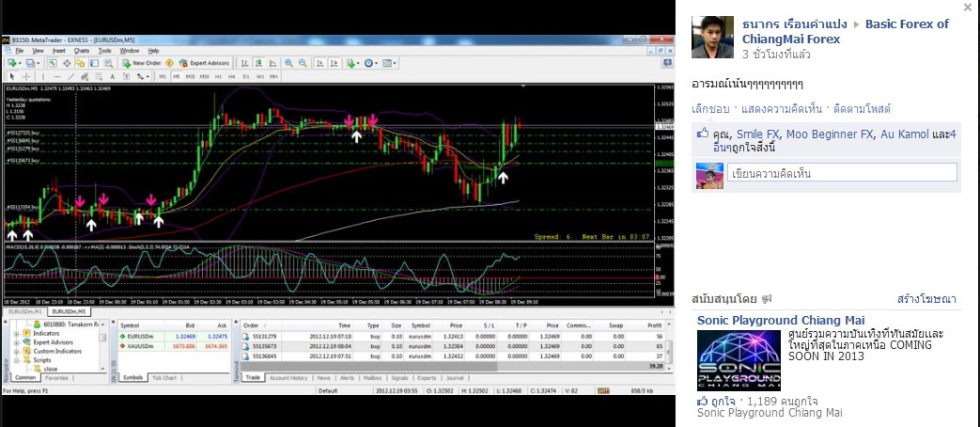The height and width of the screenshot is (427, 980).
Task: Select the Crosshair tool
Action: (26, 76)
